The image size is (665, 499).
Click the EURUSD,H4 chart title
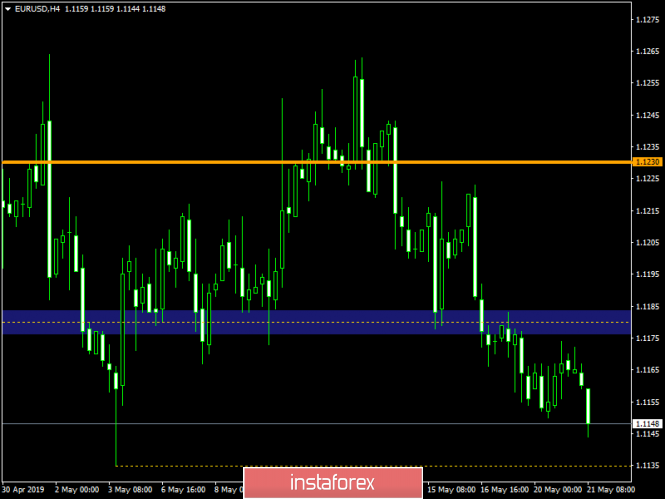point(37,9)
